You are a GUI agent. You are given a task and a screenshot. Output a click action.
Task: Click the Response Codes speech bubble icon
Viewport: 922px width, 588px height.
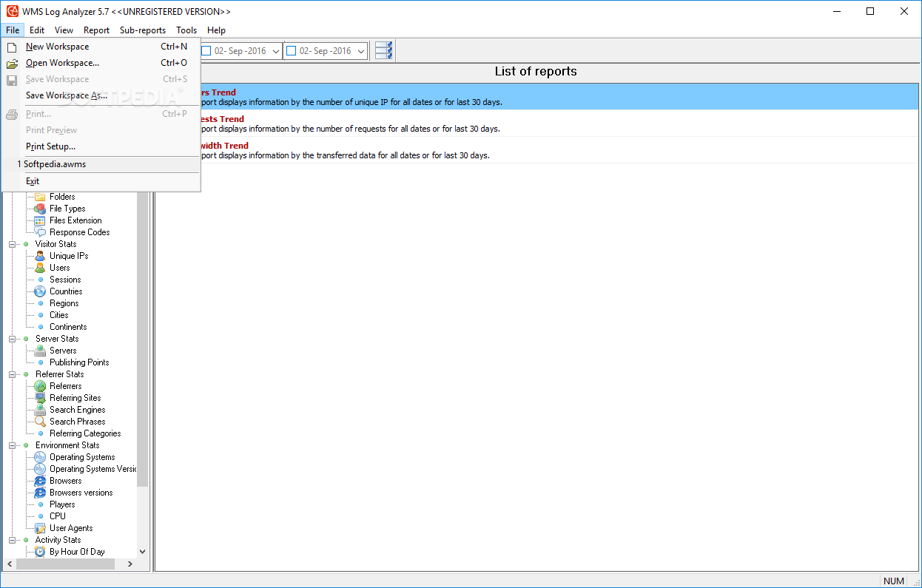[40, 232]
